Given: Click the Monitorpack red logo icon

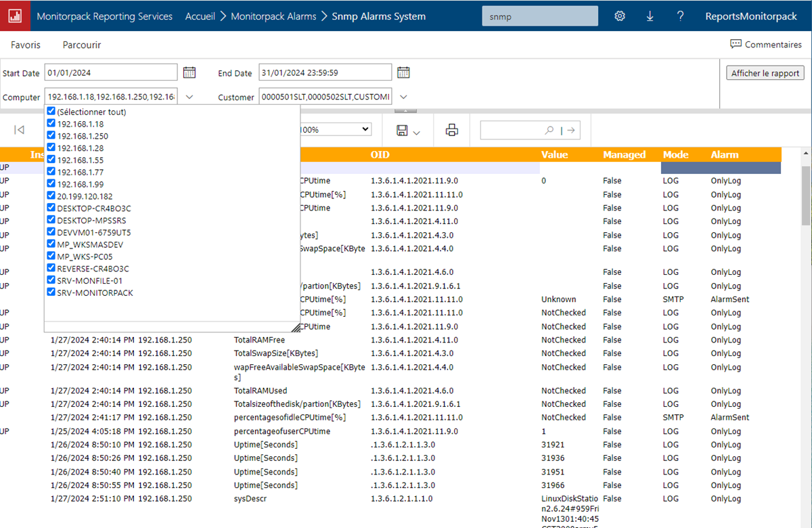Looking at the screenshot, I should coord(15,16).
